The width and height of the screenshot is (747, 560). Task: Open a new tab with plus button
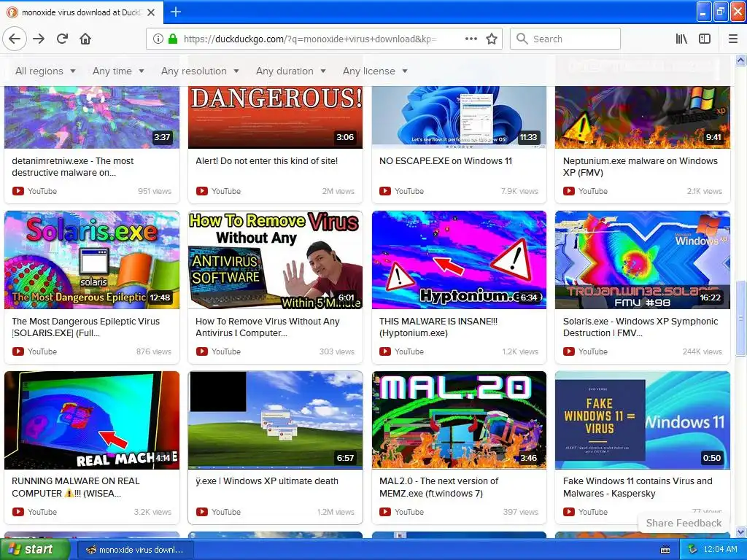175,12
